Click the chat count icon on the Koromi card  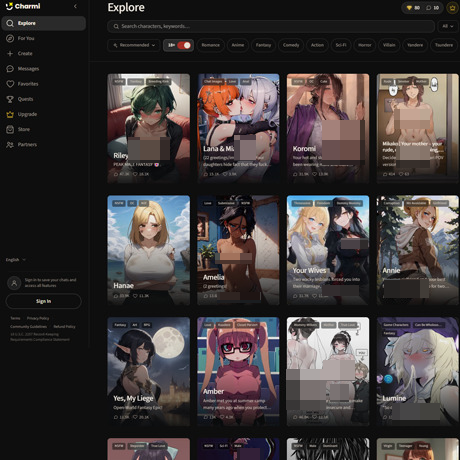pyautogui.click(x=295, y=174)
